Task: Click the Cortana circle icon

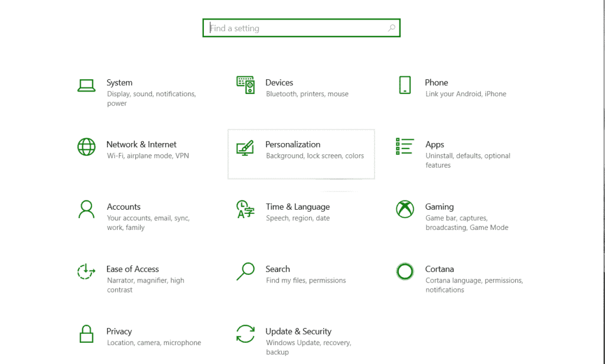Action: [x=405, y=271]
